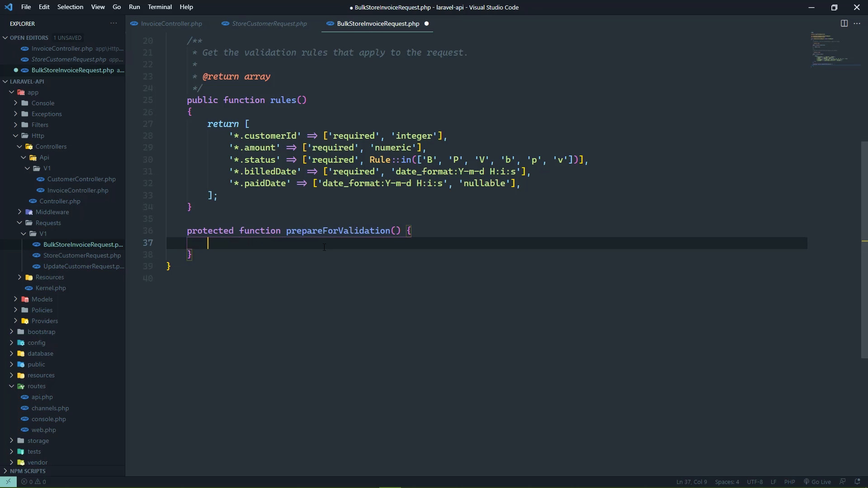Open the editor More Actions ellipsis
The height and width of the screenshot is (488, 868).
pyautogui.click(x=857, y=23)
